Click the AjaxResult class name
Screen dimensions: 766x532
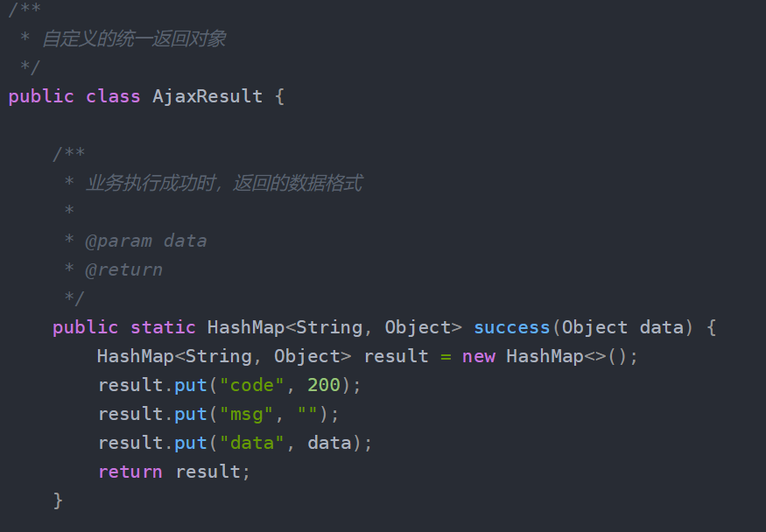click(x=207, y=96)
